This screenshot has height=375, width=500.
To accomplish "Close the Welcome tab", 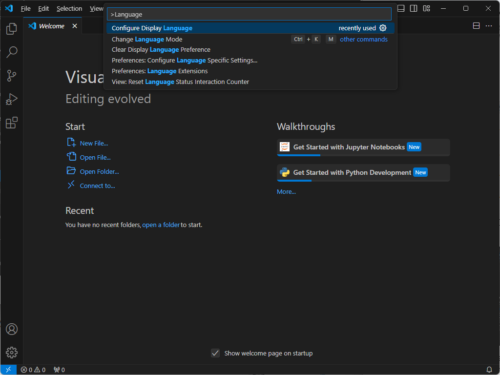I will coord(75,26).
